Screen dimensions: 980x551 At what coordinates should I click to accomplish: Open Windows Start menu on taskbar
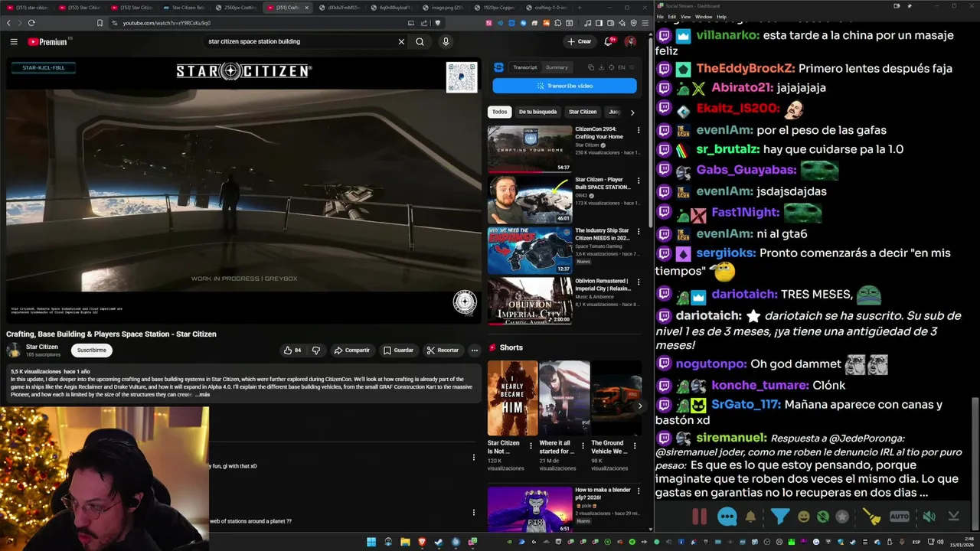coord(371,542)
